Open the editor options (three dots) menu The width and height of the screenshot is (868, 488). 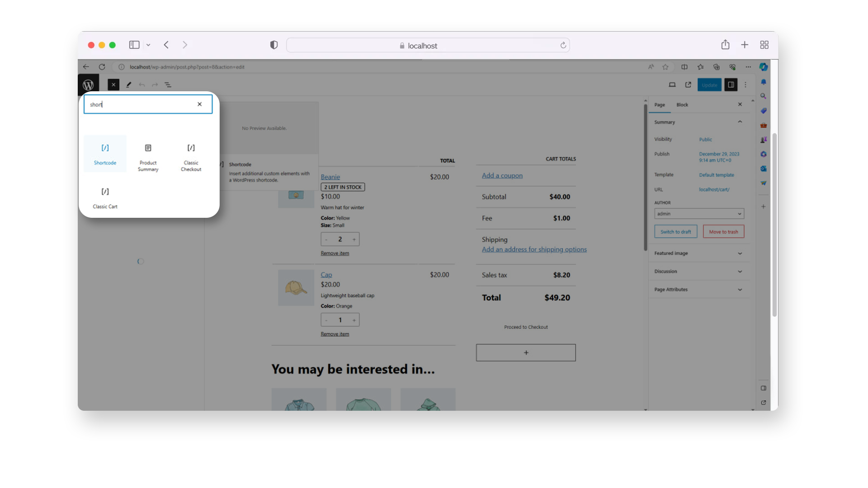(x=745, y=84)
